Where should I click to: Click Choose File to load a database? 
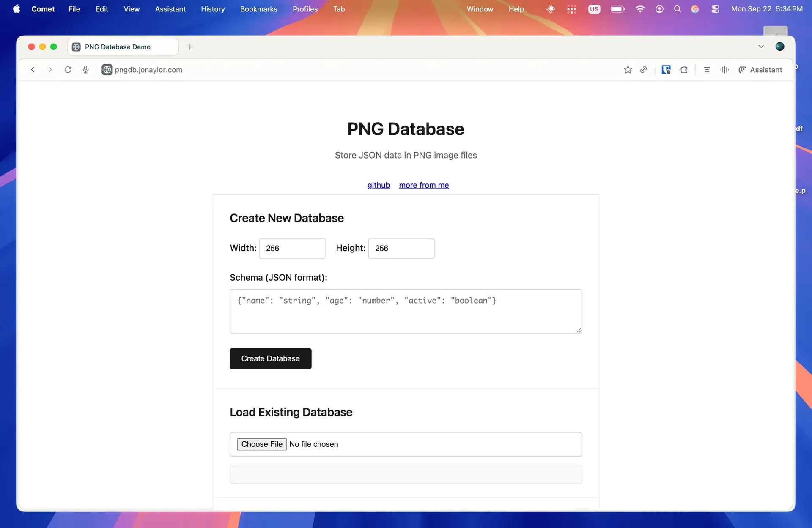(x=262, y=444)
